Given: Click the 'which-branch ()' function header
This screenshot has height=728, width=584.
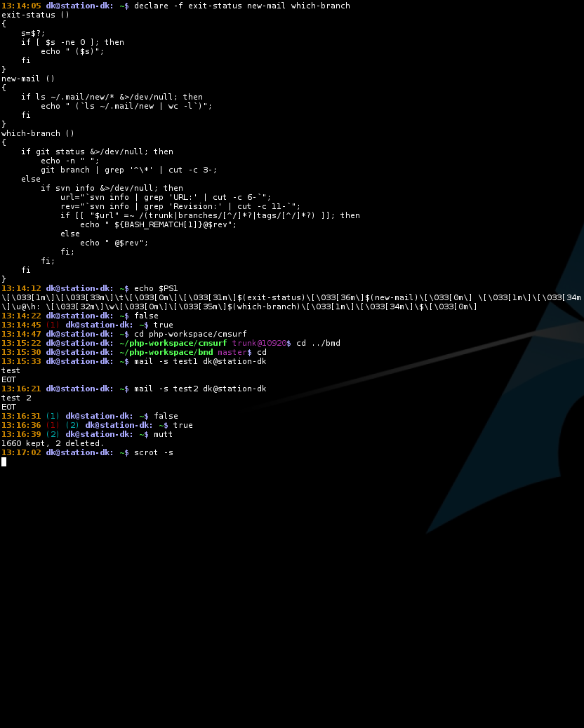Looking at the screenshot, I should coord(38,133).
